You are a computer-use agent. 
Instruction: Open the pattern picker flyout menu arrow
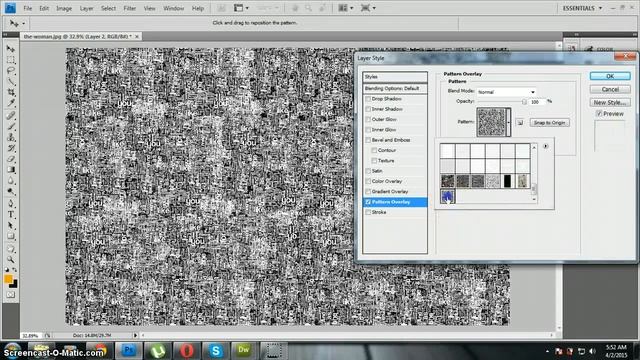click(546, 146)
